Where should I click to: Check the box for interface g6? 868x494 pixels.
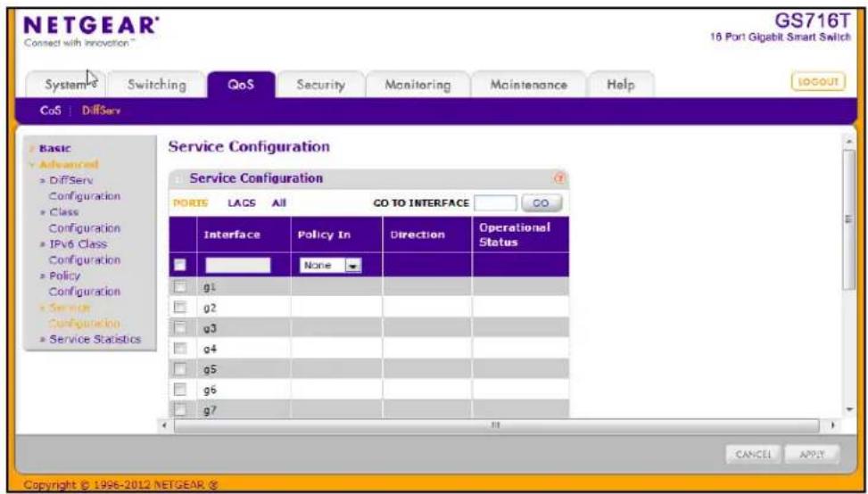click(180, 390)
